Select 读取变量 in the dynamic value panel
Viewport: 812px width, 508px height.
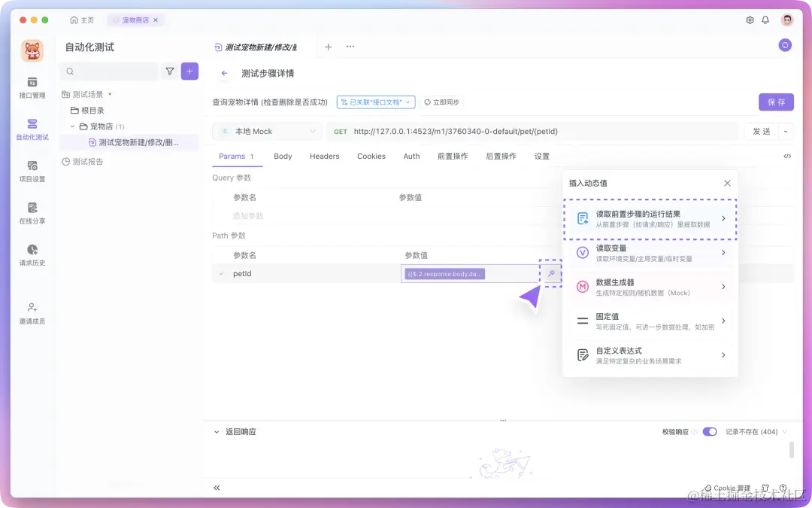[x=650, y=252]
